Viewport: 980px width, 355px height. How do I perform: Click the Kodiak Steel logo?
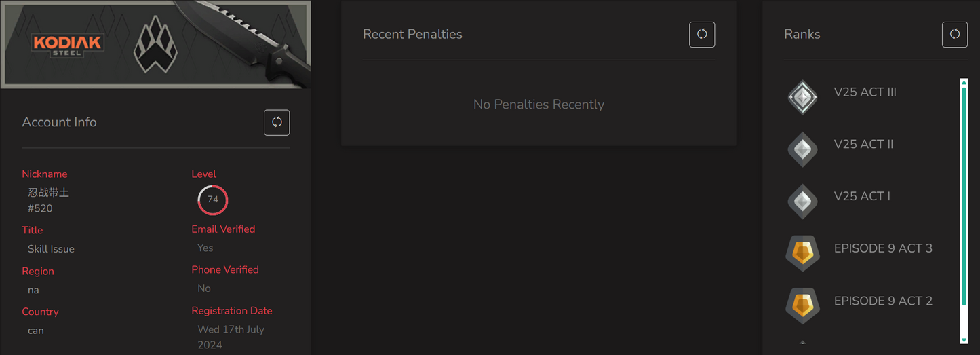[67, 45]
